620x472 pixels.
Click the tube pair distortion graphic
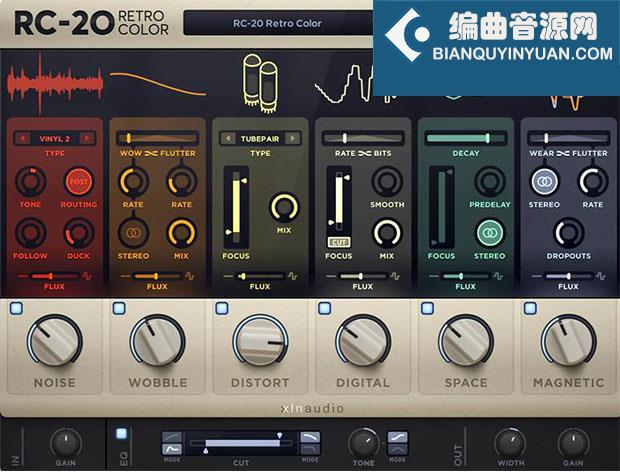pyautogui.click(x=260, y=84)
